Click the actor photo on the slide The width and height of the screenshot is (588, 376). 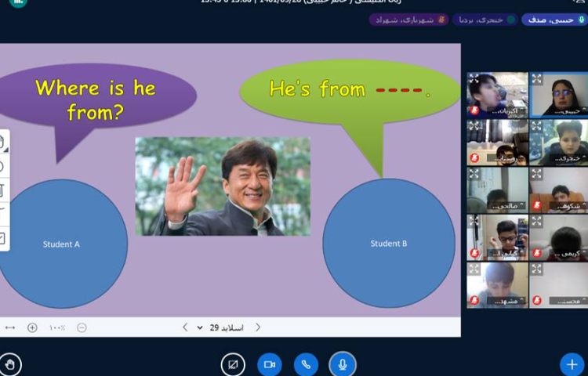pos(223,186)
